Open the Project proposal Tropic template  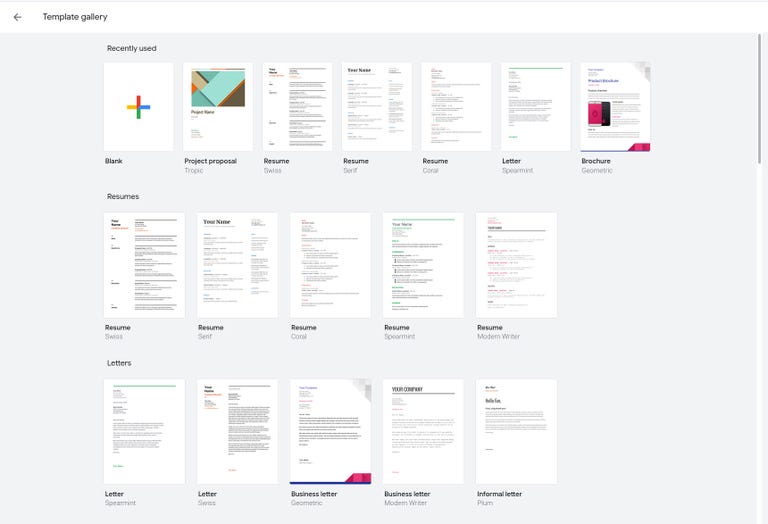click(218, 107)
